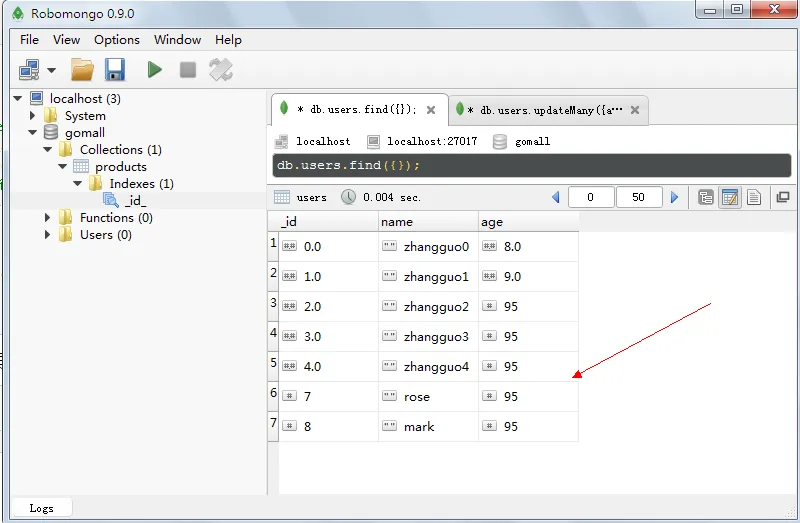Click the Connect to server toolbar icon

[29, 70]
